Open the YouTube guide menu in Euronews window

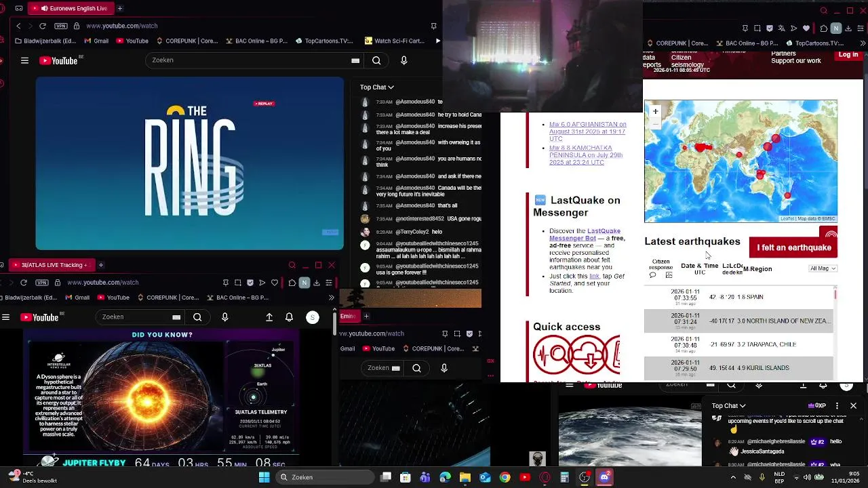tap(24, 60)
